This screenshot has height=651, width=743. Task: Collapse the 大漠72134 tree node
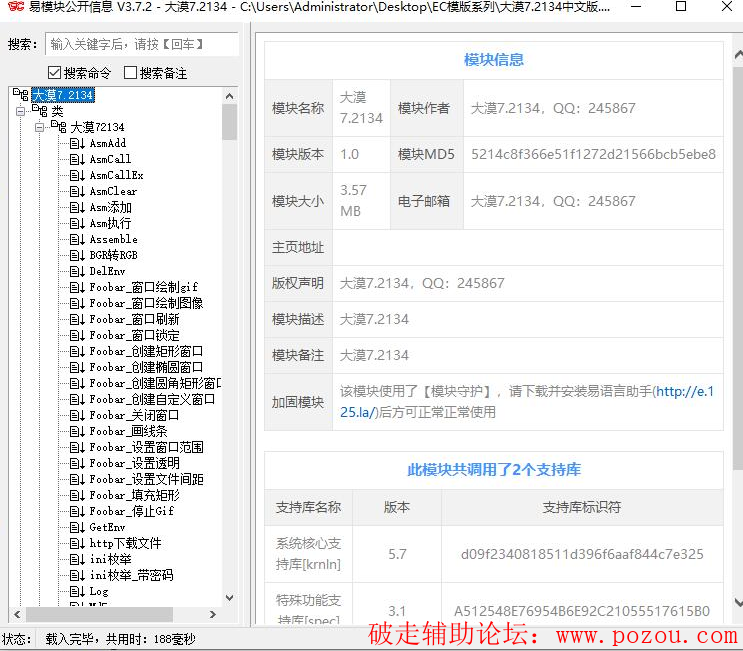(x=39, y=127)
